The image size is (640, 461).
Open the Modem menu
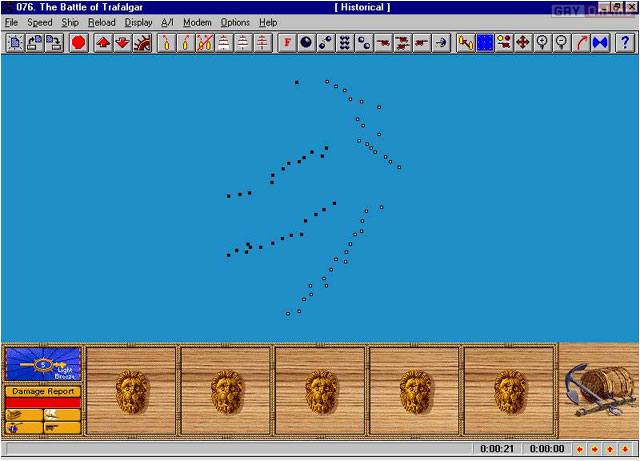(197, 22)
